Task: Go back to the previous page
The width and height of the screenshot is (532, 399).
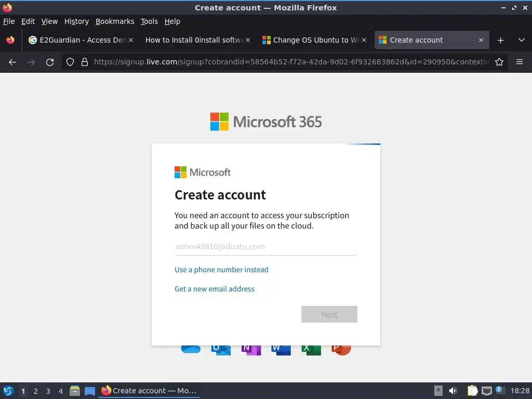Action: point(12,62)
